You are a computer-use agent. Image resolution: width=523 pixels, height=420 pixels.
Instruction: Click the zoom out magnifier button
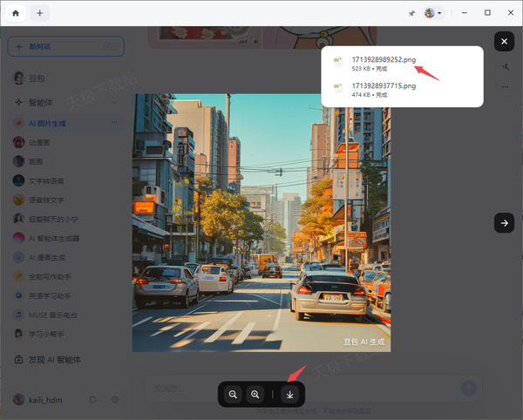[233, 395]
